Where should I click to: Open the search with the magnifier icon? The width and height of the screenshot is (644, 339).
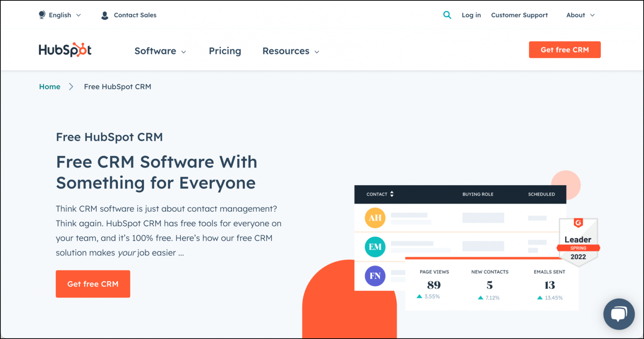pos(447,15)
